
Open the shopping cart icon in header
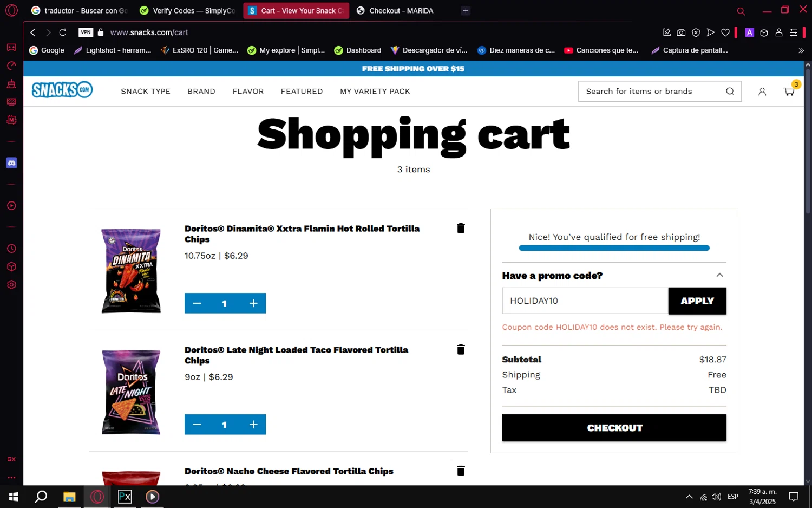tap(789, 92)
